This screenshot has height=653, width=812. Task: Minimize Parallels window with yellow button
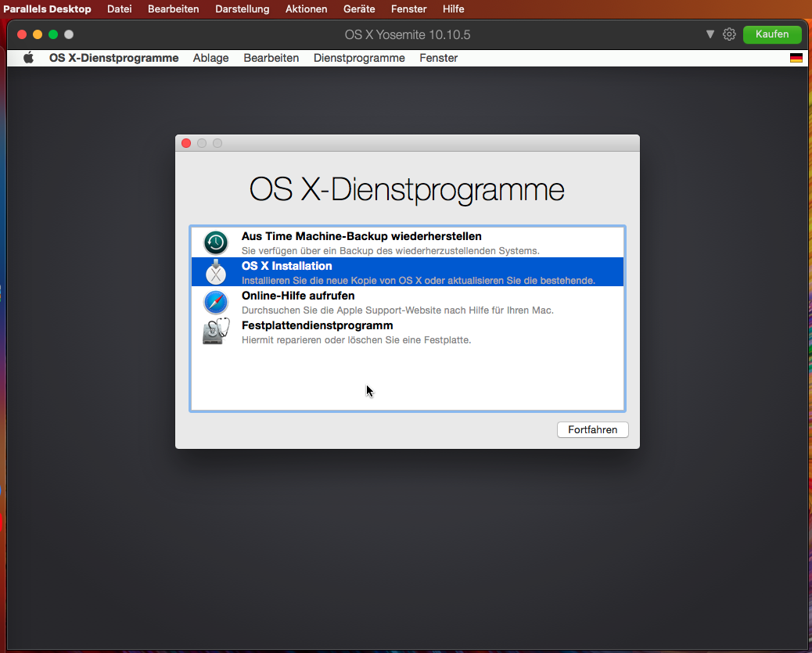pyautogui.click(x=38, y=34)
